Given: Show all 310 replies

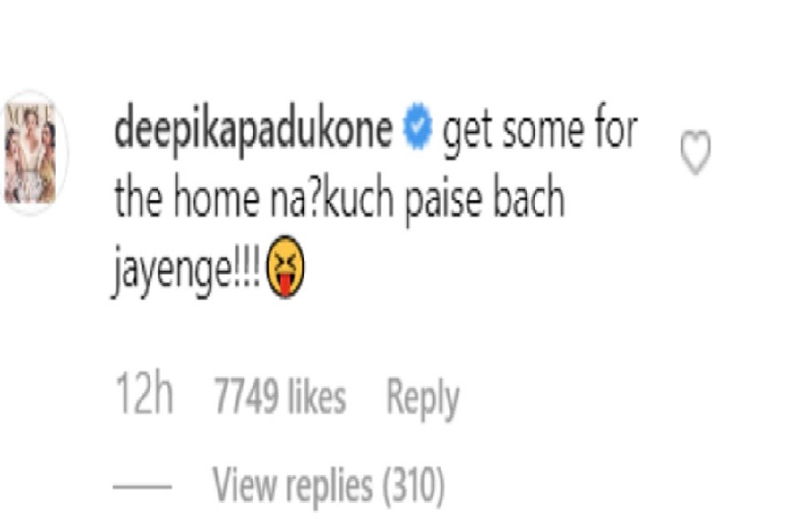Looking at the screenshot, I should 329,485.
